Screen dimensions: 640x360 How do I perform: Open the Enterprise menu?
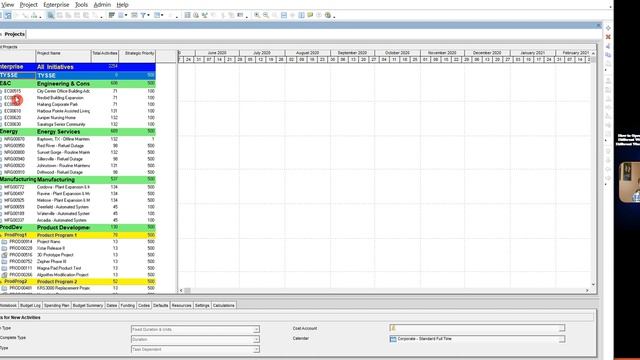56,5
